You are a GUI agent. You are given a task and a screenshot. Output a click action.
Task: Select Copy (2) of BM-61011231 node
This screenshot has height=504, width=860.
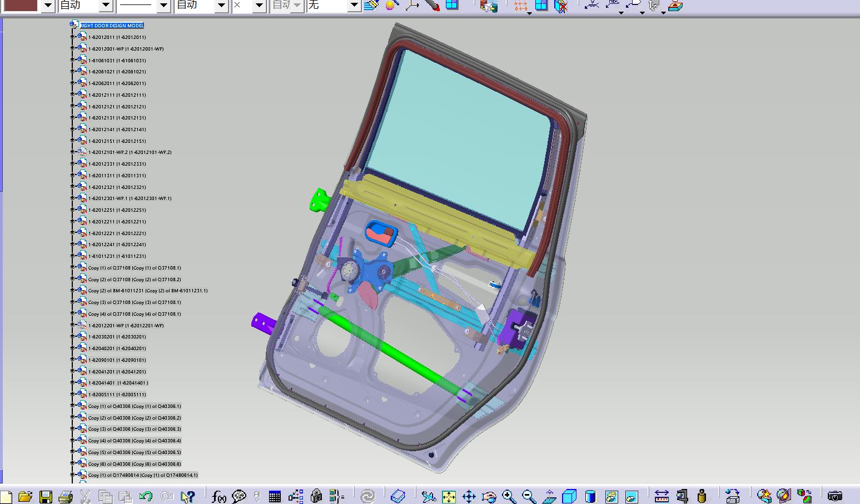pyautogui.click(x=148, y=291)
